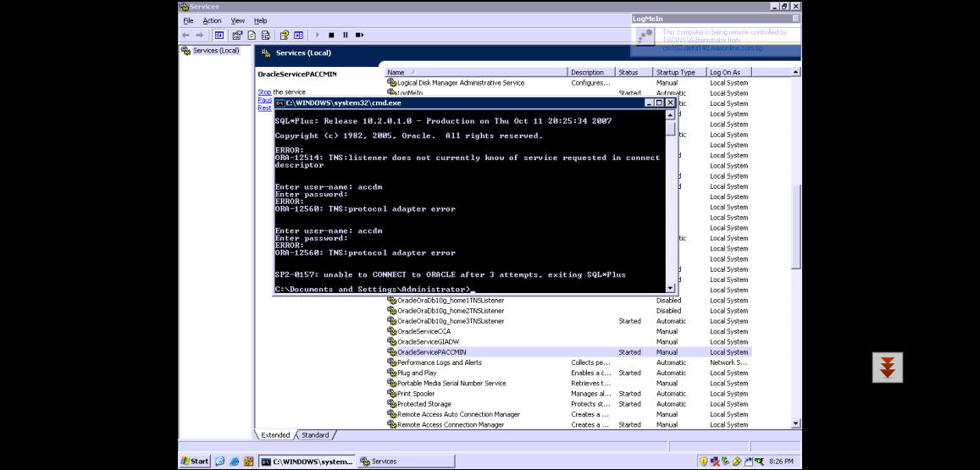Click cmd window scrollbar up arrow

pyautogui.click(x=671, y=116)
